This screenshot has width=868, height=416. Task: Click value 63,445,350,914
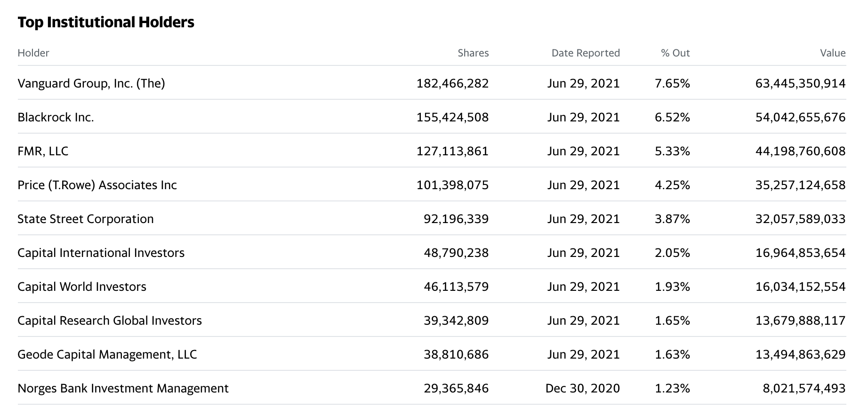(x=800, y=83)
